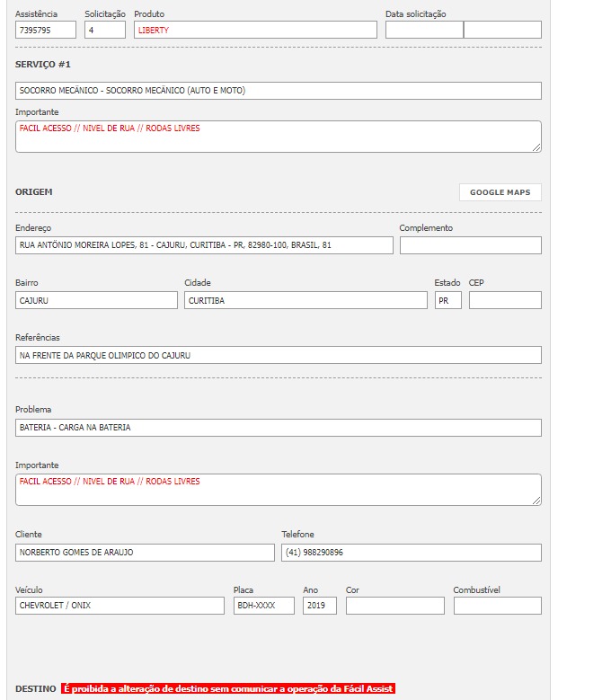Focus the Telefone number field
The height and width of the screenshot is (700, 611).
tap(411, 553)
